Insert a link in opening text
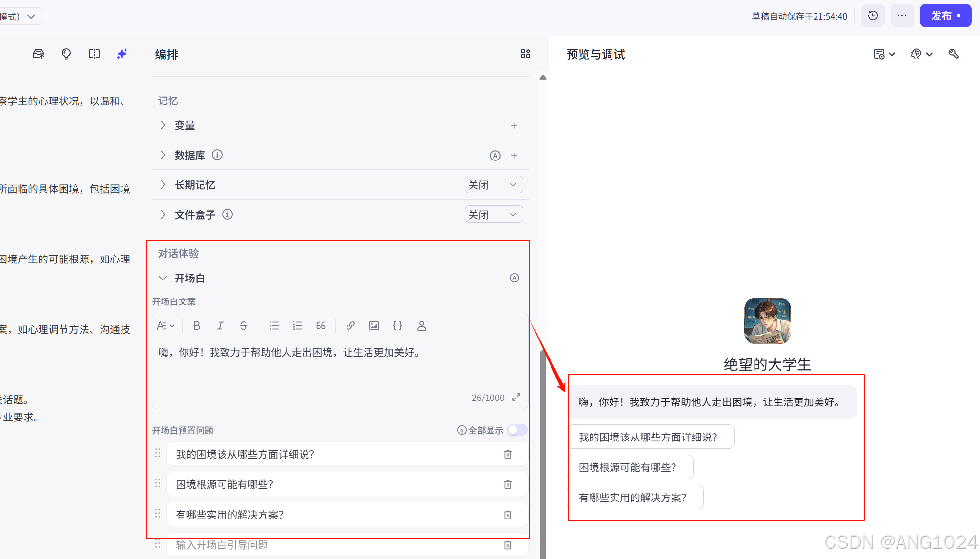This screenshot has width=980, height=559. click(350, 326)
